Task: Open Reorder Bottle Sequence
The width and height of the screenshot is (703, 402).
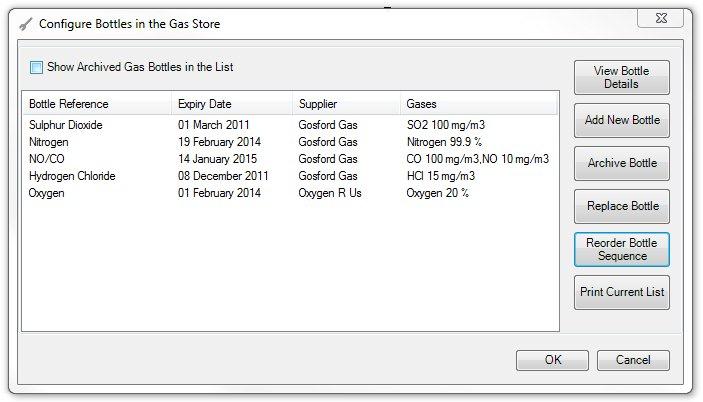Action: click(x=621, y=249)
